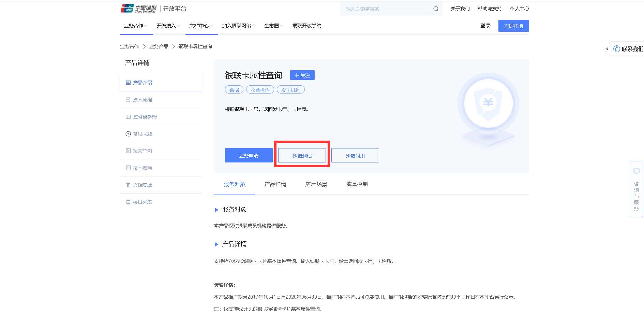Select 接入流程 in the sidebar
644x314 pixels.
[x=161, y=100]
